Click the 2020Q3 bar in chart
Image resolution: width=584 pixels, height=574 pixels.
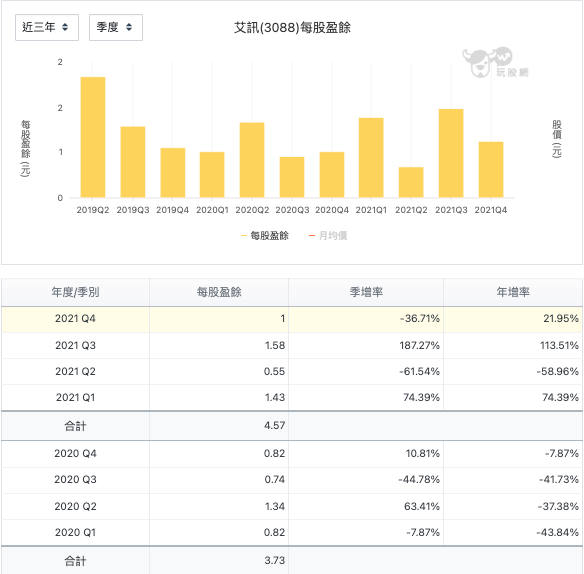pos(292,177)
